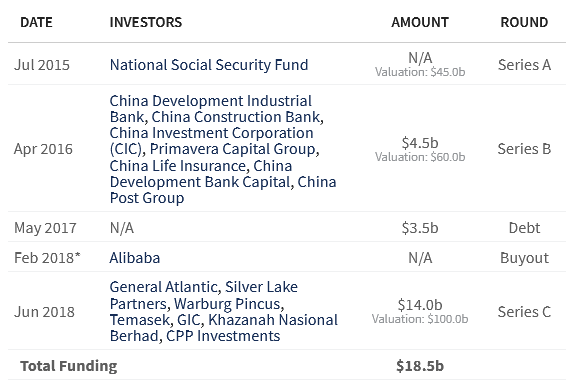Follow the China Construction Bank link
Screen dimensions: 578x391
(x=236, y=117)
